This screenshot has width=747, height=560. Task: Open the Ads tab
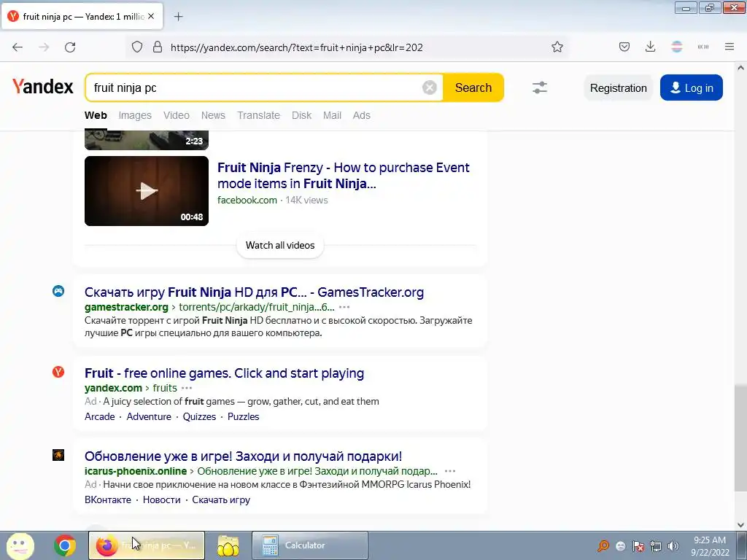362,115
